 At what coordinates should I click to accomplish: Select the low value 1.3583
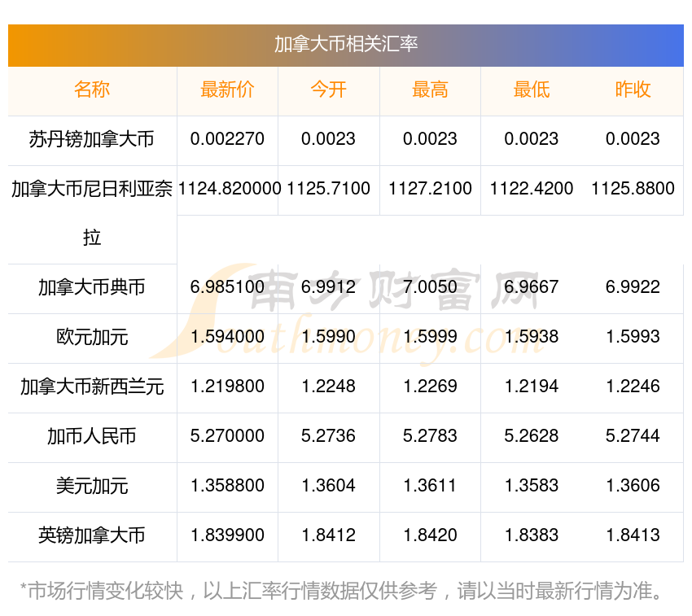tap(532, 486)
